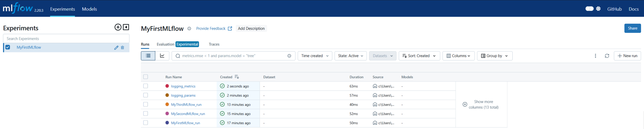Open the GitHub link
The image size is (644, 129).
pos(614,9)
